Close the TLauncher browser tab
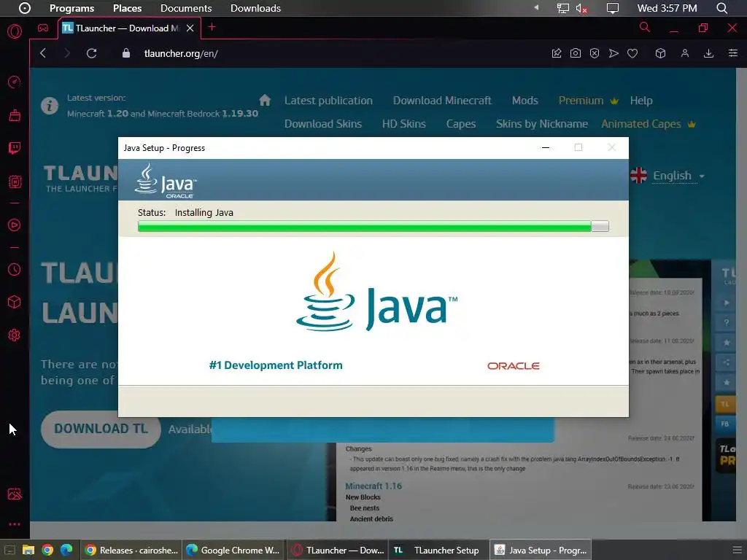The width and height of the screenshot is (747, 560). [x=190, y=28]
